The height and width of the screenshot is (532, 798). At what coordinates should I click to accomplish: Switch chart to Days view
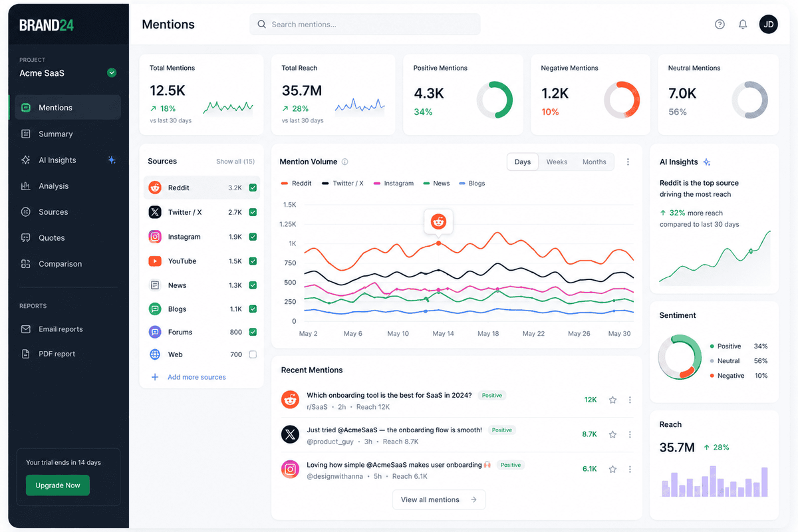click(523, 162)
